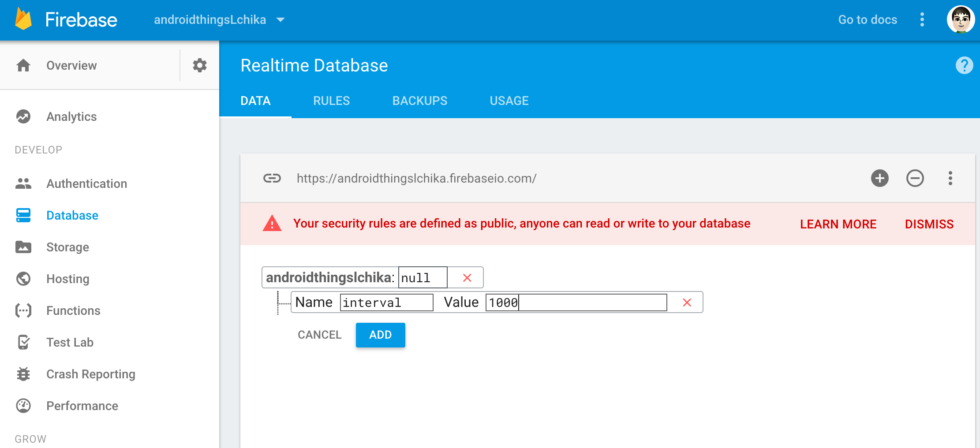Open the Crash Reporting sidebar label
This screenshot has width=980, height=448.
click(91, 374)
